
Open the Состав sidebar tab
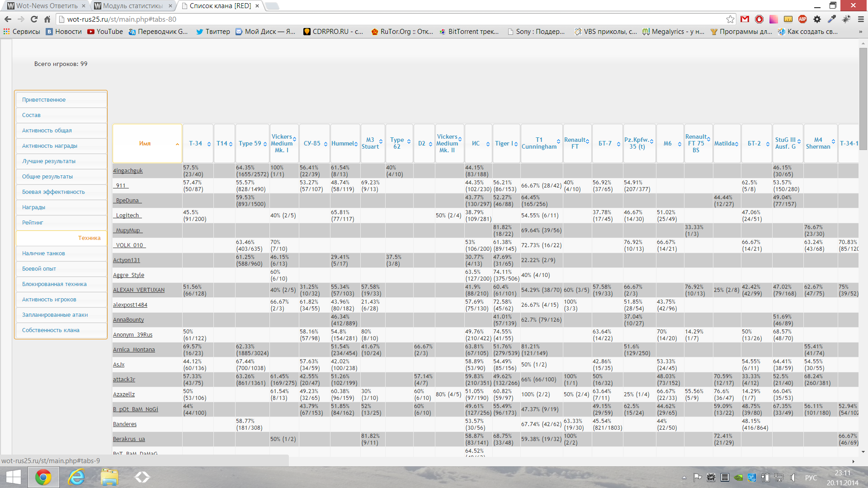pyautogui.click(x=61, y=115)
